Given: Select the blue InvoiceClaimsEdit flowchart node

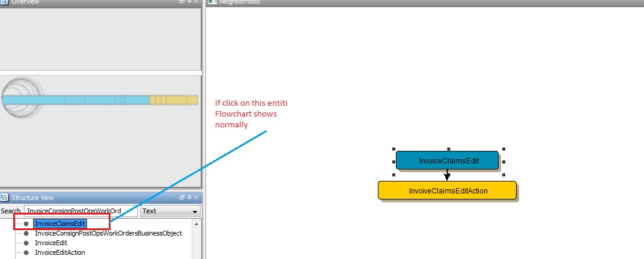Looking at the screenshot, I should coord(447,160).
